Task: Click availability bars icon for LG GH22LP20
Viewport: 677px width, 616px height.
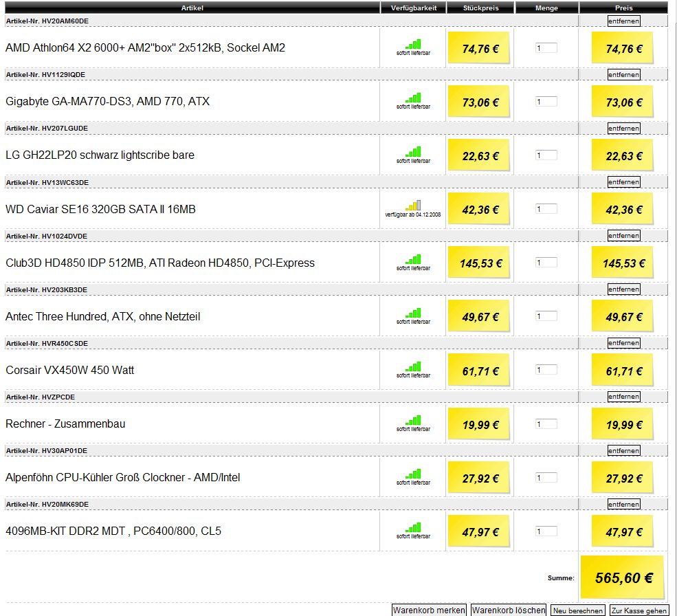Action: pos(413,152)
